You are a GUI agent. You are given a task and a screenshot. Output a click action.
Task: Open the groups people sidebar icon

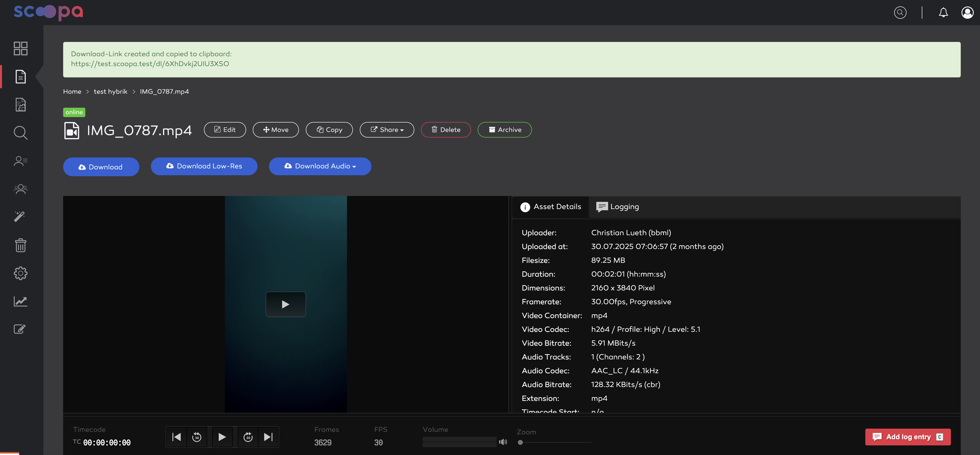pyautogui.click(x=20, y=189)
